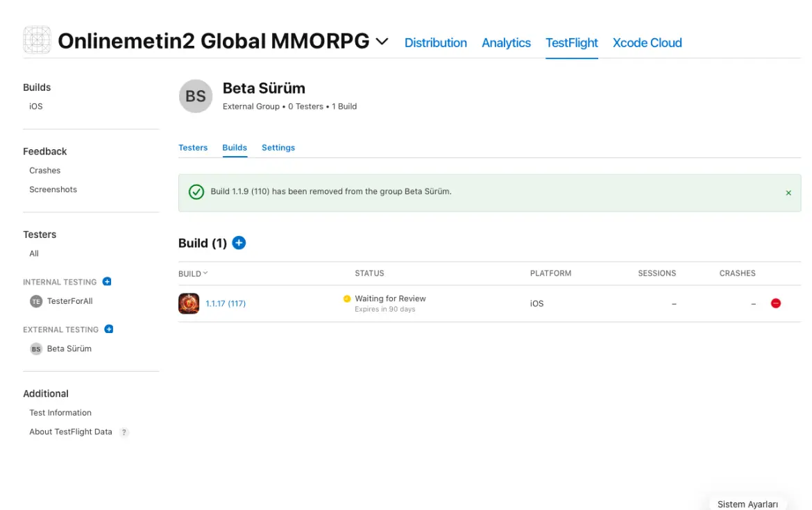Open the app switcher chevron next to Onlinemetin2 Global MMORPG
The height and width of the screenshot is (510, 812).
[x=382, y=42]
